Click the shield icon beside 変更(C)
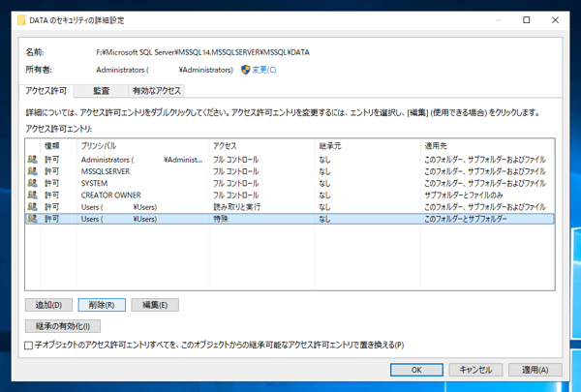Viewport: 581px width, 392px height. [x=246, y=70]
